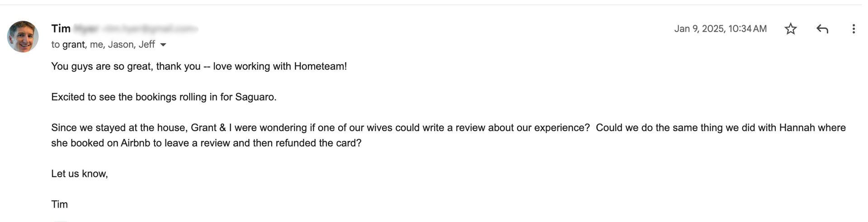Star this email from Tim

(x=790, y=29)
